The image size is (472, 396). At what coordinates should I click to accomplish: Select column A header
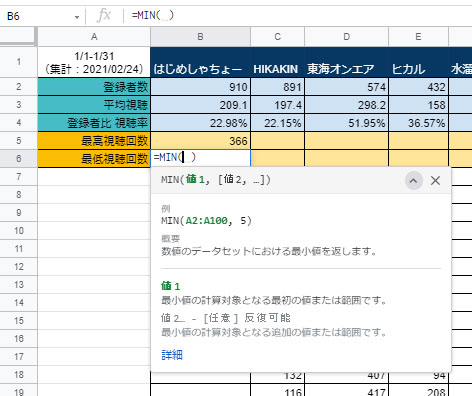pyautogui.click(x=94, y=37)
